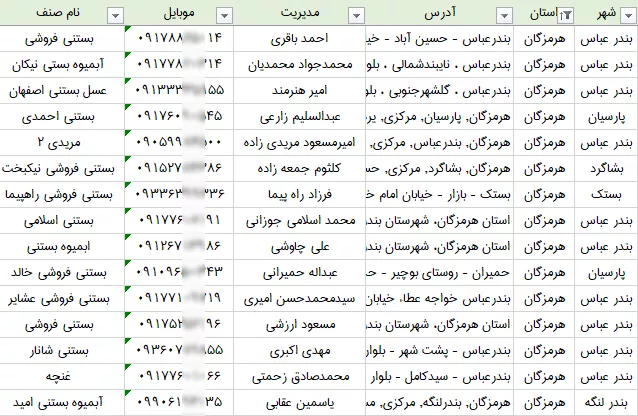Click the بستنی اسلامی trade name cell

tap(62, 221)
